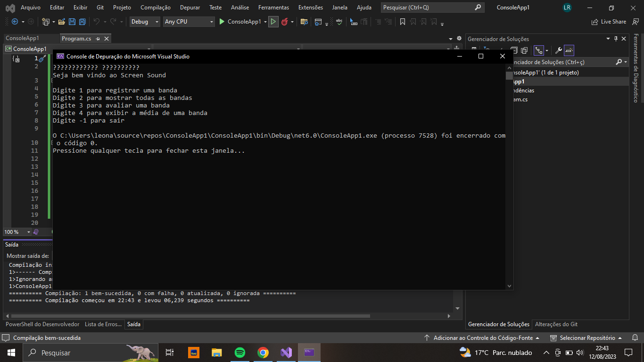Select Gerenciador de Soluções bottom tab
Viewport: 644px width, 362px height.
(x=499, y=324)
